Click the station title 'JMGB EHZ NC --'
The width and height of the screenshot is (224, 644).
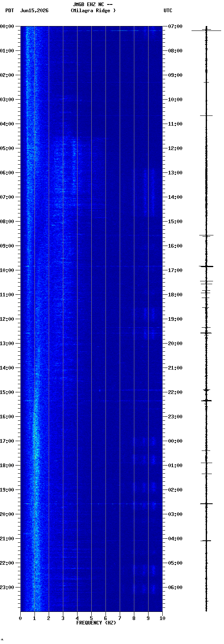(x=93, y=4)
